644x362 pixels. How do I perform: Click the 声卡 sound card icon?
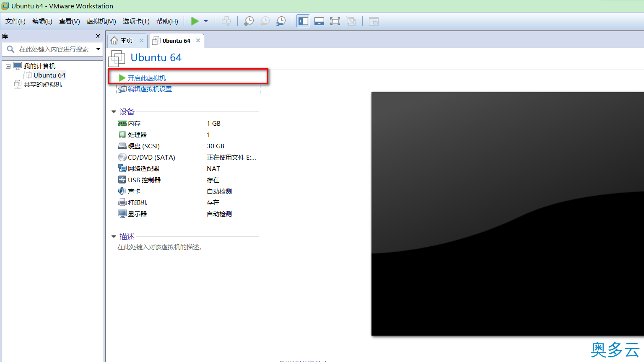pos(122,191)
